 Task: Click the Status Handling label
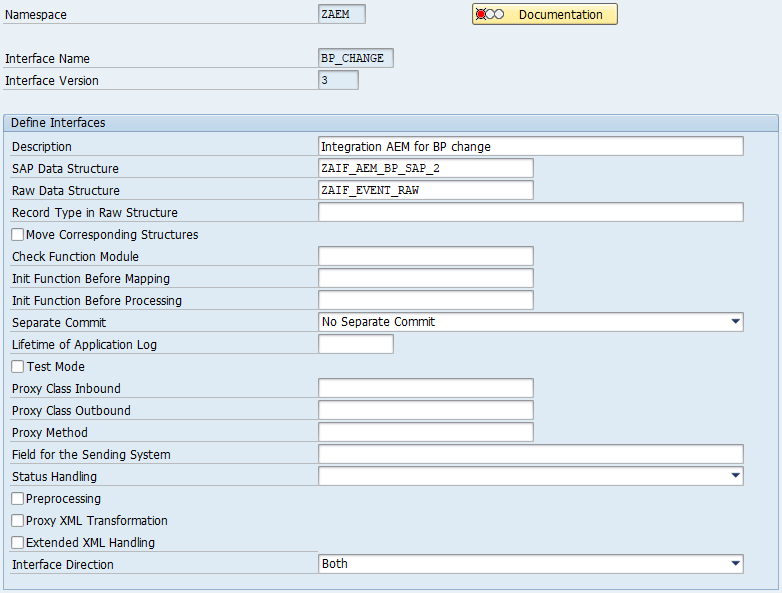click(54, 476)
